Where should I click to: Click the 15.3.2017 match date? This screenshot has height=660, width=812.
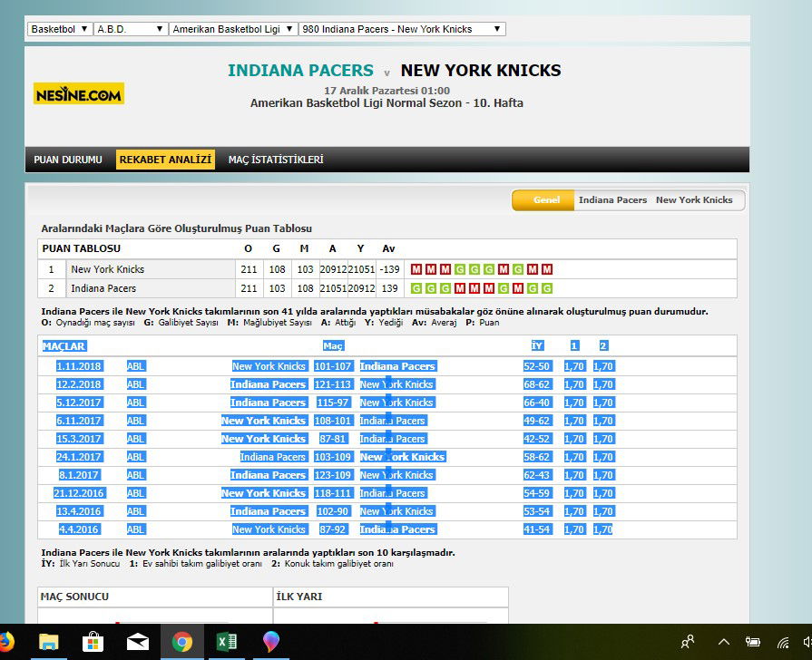click(79, 439)
